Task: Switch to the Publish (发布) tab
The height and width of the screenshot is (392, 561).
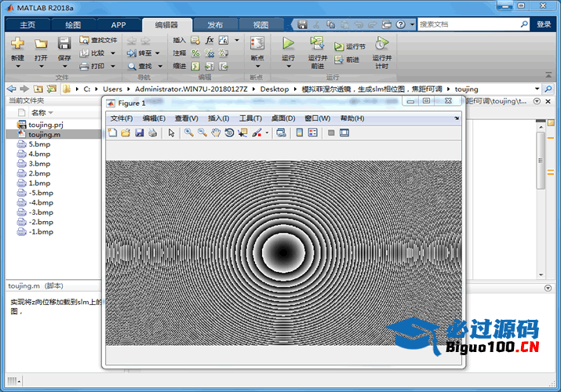Action: [215, 24]
